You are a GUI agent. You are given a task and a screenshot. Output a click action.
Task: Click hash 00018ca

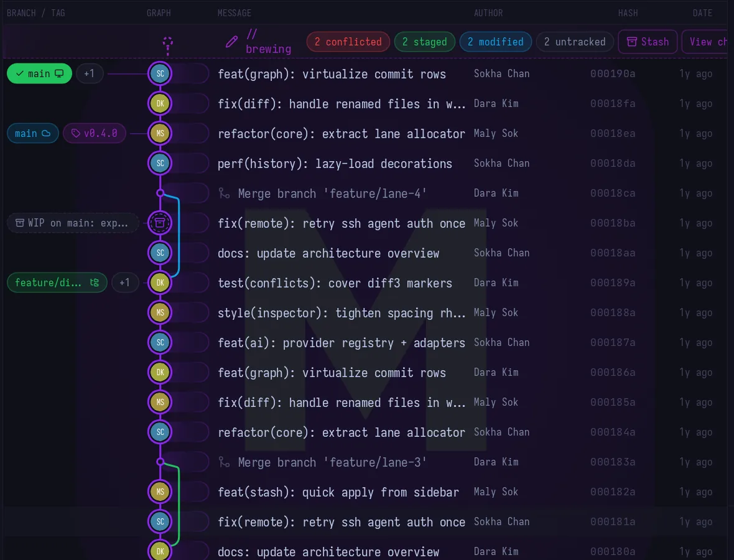click(x=613, y=193)
